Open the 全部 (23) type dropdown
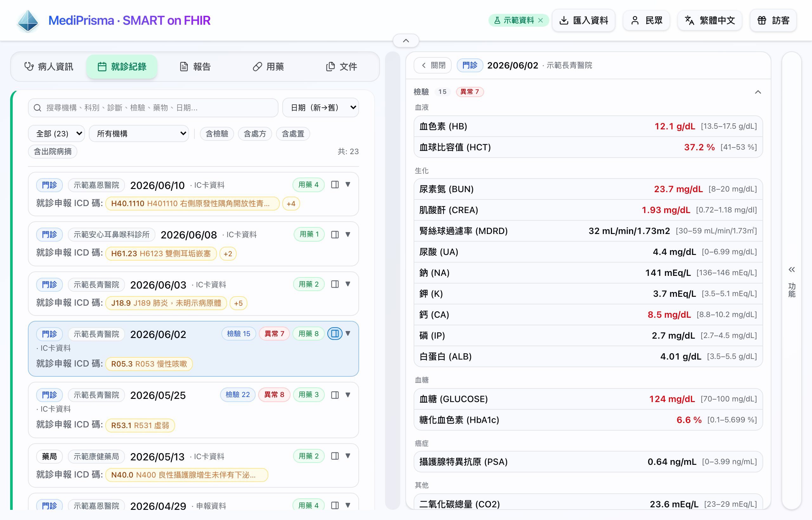812x520 pixels. [x=56, y=134]
